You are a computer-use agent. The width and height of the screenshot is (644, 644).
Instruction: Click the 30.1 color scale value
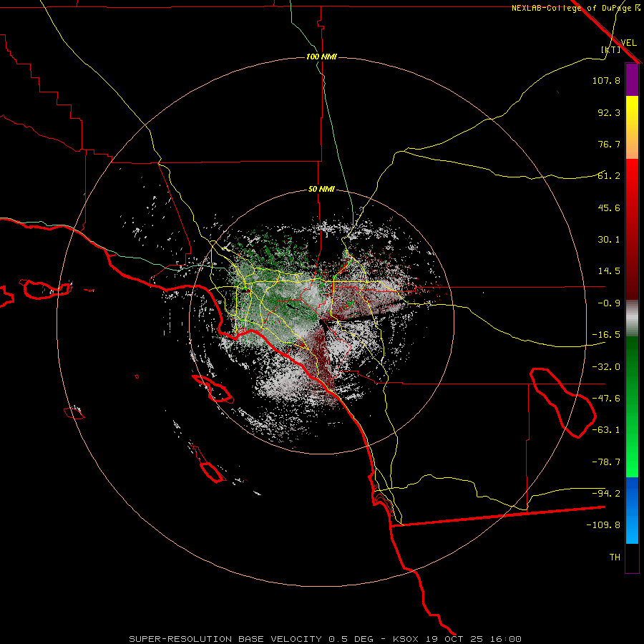click(609, 240)
